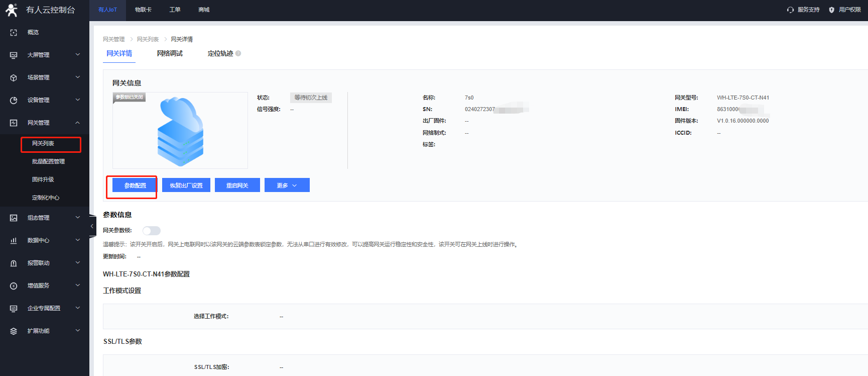This screenshot has height=376, width=868.
Task: Click the 服务支持 headset icon
Action: 790,10
